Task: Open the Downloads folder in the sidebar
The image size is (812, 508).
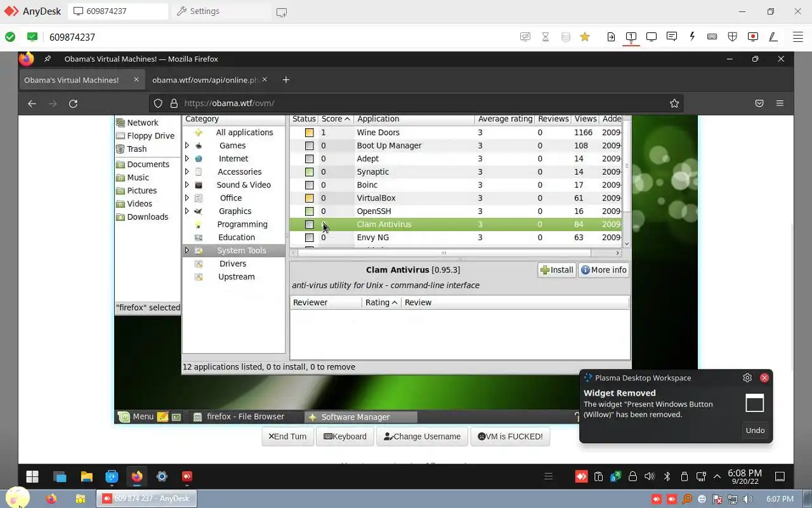Action: pyautogui.click(x=142, y=217)
